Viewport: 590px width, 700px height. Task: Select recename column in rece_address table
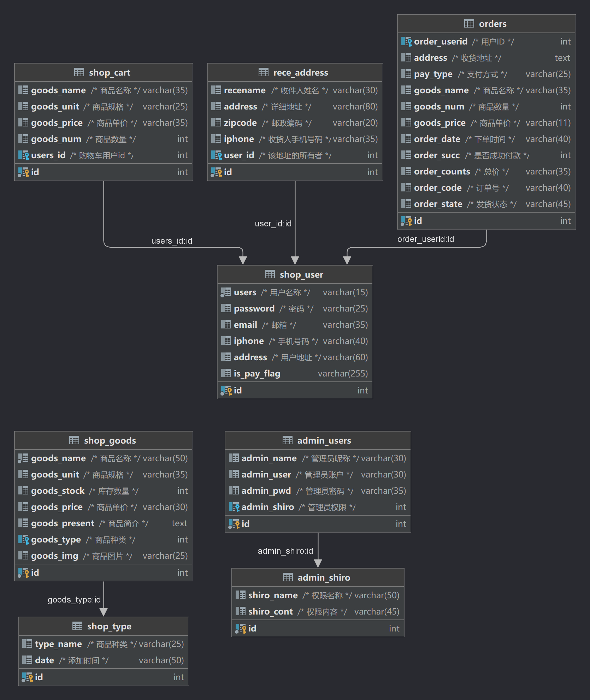pos(295,90)
